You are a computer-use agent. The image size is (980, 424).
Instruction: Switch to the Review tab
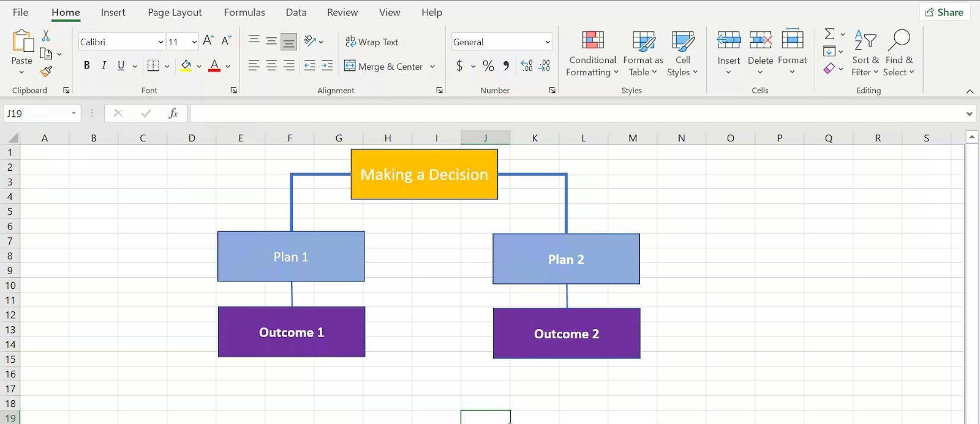(342, 12)
